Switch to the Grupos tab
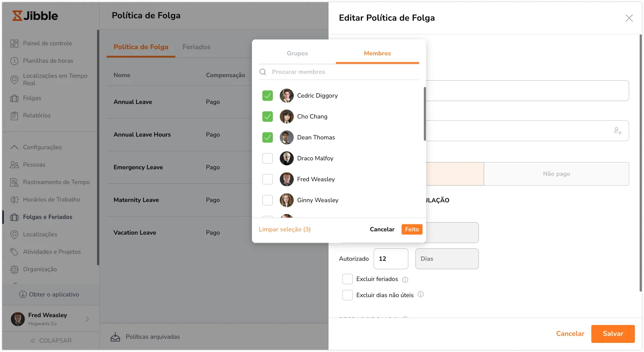The image size is (644, 352). tap(297, 53)
